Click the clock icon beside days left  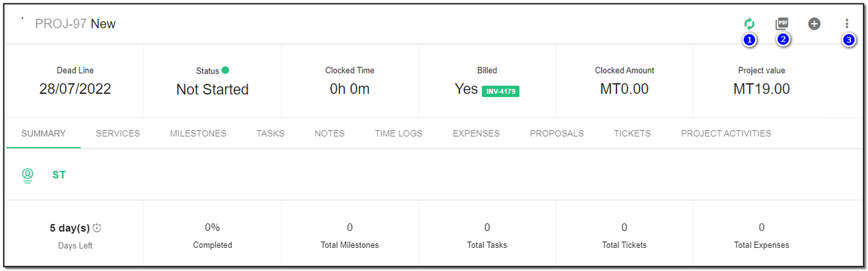click(97, 228)
